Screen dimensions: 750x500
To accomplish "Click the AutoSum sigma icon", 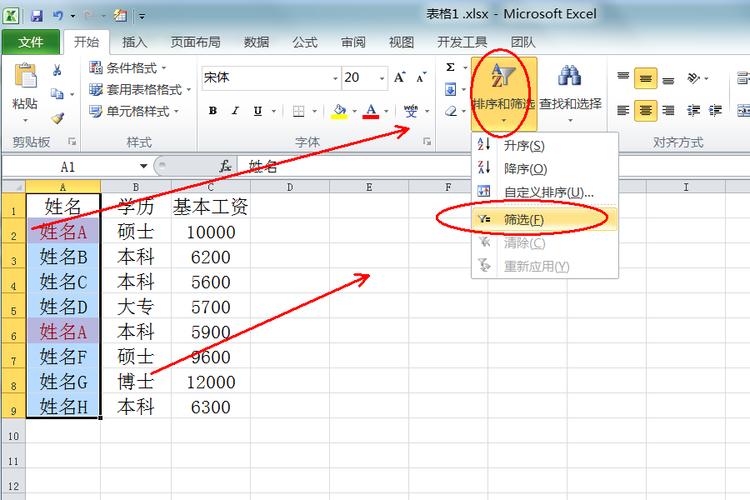I will coord(450,67).
